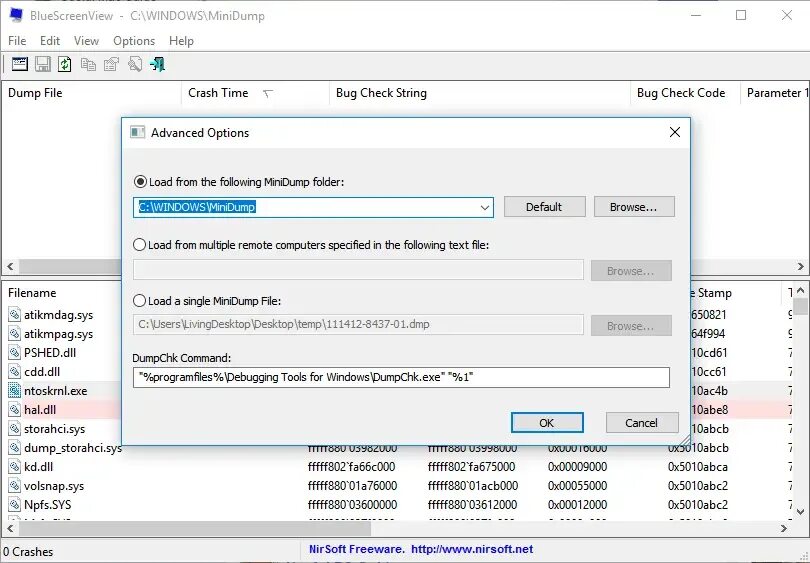Click the DumpChk Command text field
The width and height of the screenshot is (810, 563).
(401, 377)
